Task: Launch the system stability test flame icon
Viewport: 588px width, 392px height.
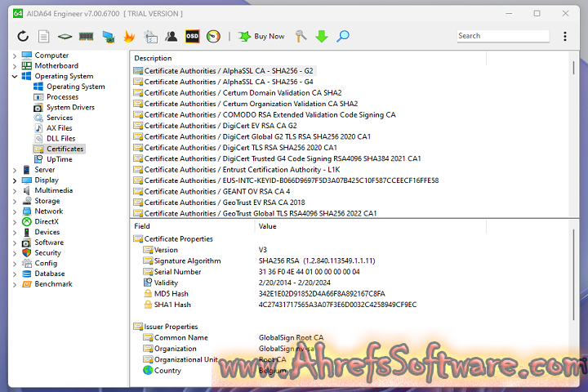Action: (129, 36)
